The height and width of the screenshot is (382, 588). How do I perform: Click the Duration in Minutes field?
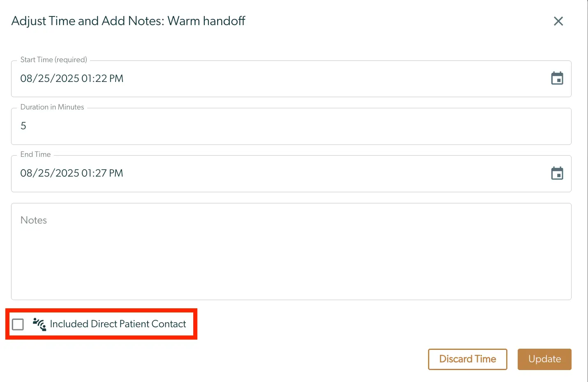pos(164,126)
